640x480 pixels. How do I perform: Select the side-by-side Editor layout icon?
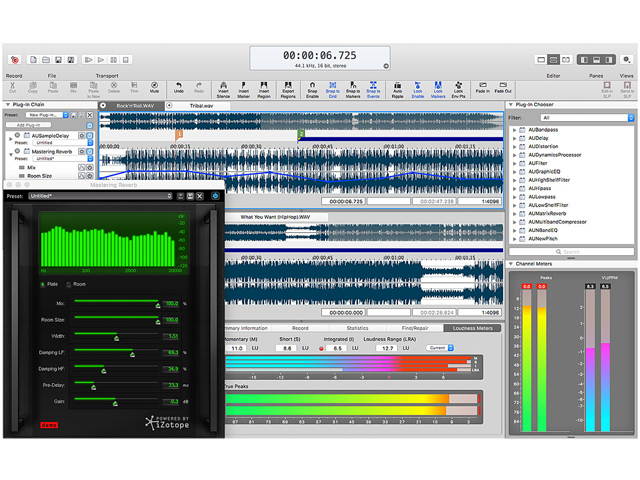click(566, 60)
